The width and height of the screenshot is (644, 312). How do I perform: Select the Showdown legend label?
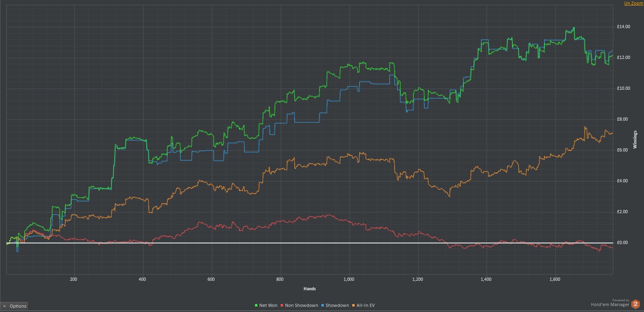[337, 305]
